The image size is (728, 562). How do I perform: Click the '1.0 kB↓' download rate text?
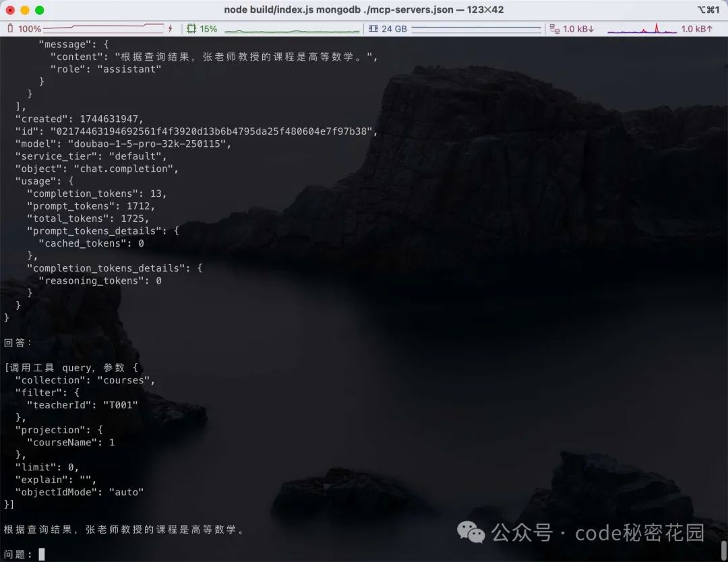(x=578, y=29)
